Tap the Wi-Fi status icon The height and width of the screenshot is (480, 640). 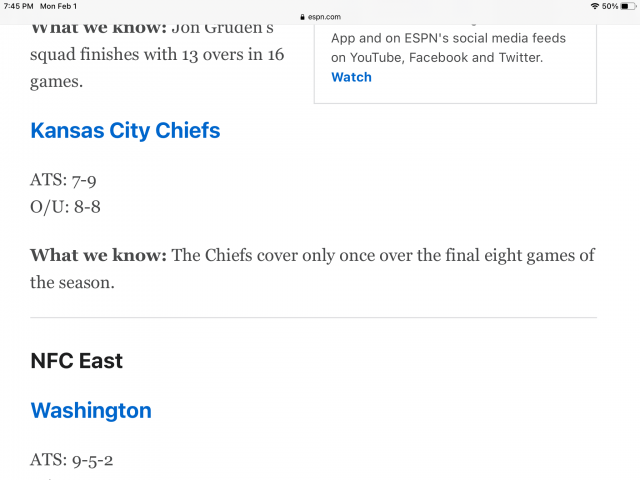(595, 6)
